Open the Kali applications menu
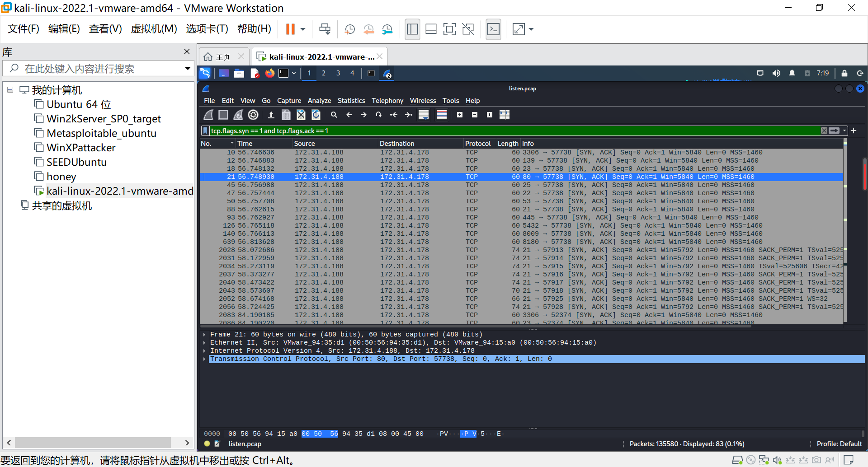 [x=205, y=73]
